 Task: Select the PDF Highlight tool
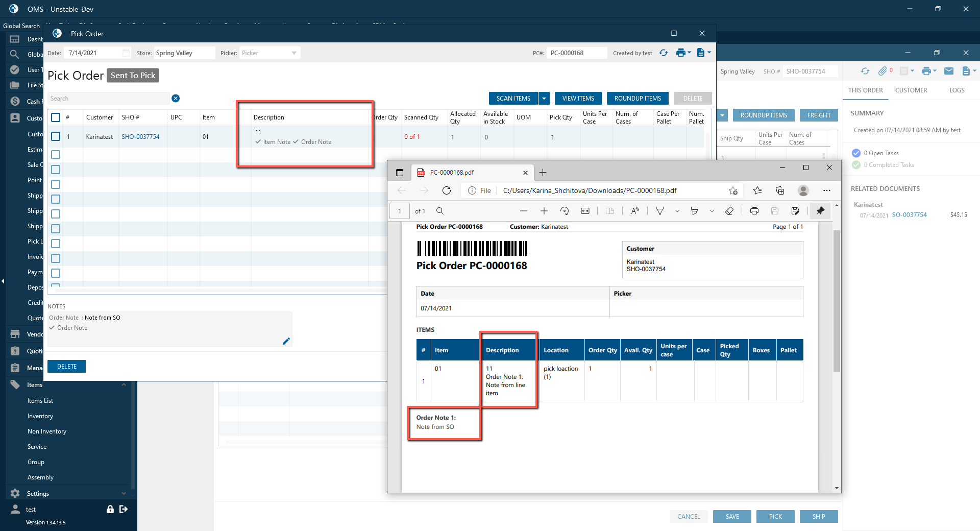(695, 211)
